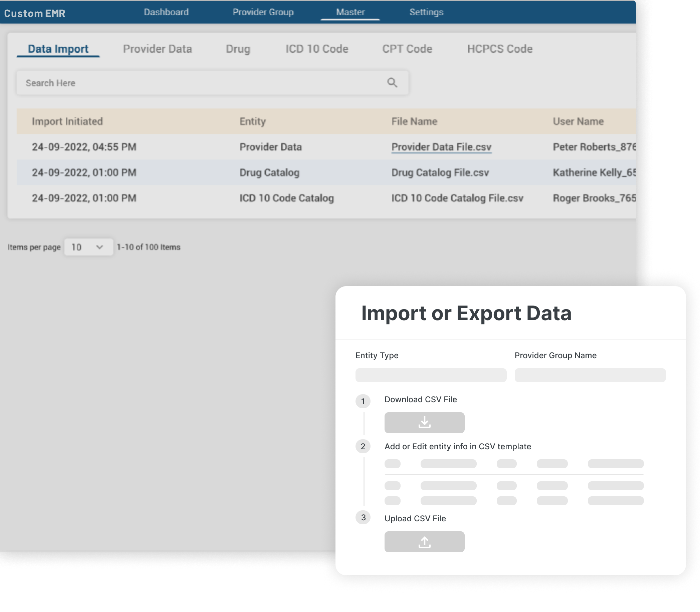This screenshot has width=700, height=612.
Task: Open the items per page dropdown
Action: click(x=88, y=247)
